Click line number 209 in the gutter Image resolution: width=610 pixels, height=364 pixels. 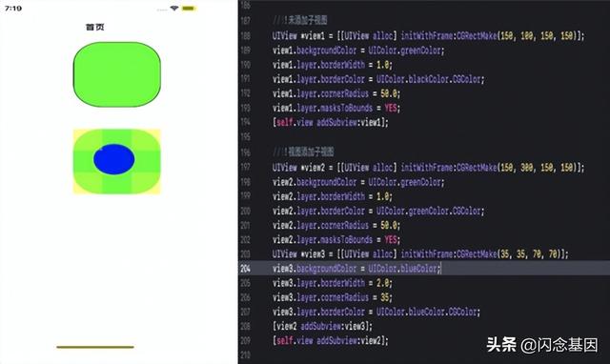pos(246,341)
